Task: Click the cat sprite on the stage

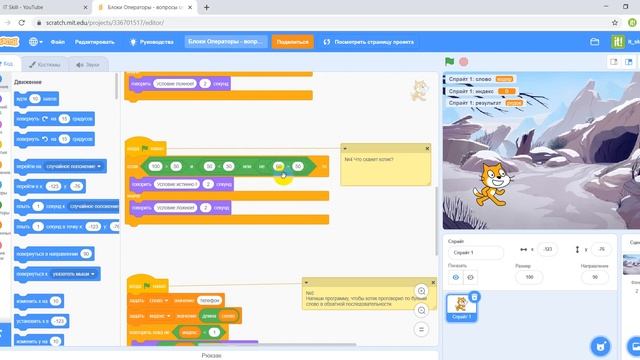Action: 491,184
